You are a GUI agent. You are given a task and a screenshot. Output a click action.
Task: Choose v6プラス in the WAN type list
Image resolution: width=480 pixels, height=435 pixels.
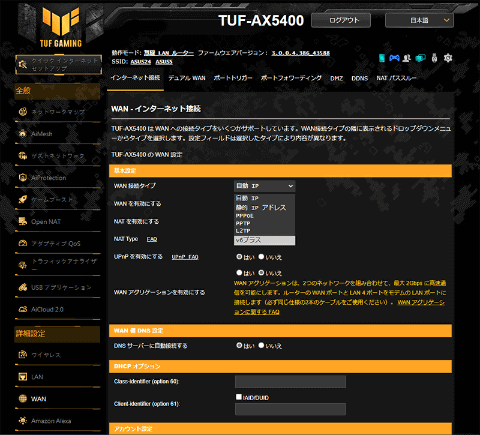pos(264,240)
